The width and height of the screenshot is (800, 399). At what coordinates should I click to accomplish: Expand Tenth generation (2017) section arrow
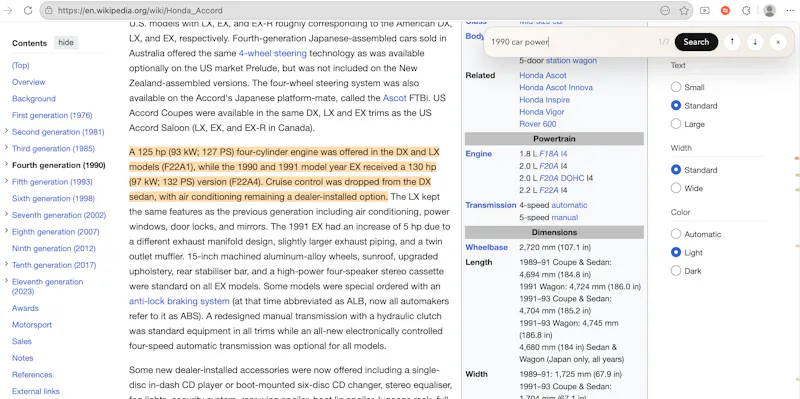[6, 264]
